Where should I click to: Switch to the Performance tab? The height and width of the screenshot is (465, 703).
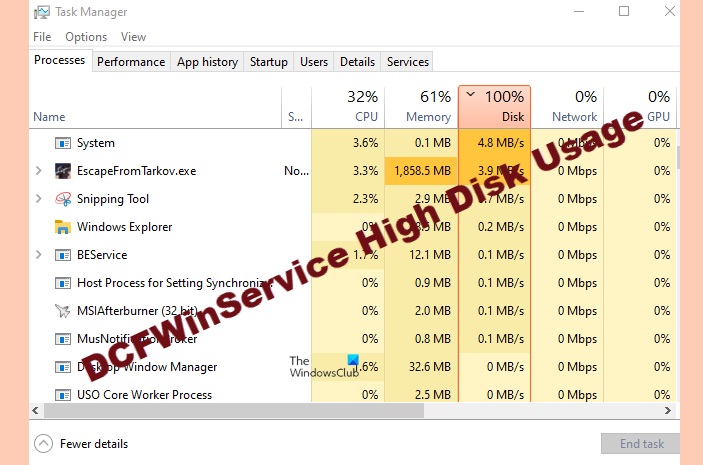click(131, 62)
